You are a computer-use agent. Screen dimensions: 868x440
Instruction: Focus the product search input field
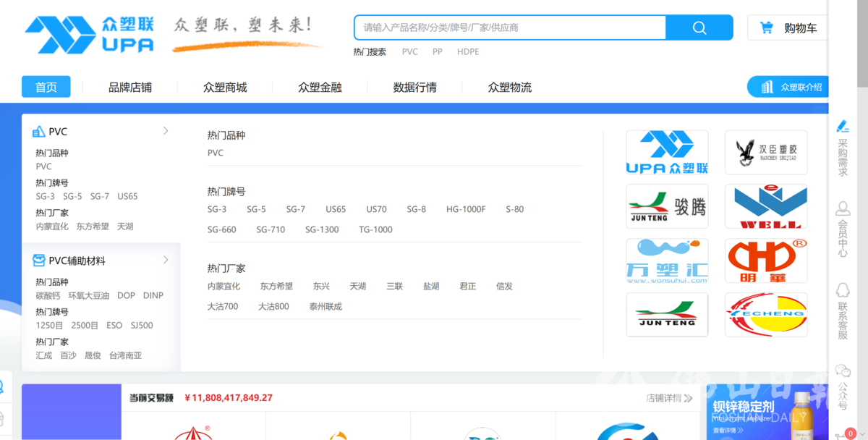click(510, 27)
